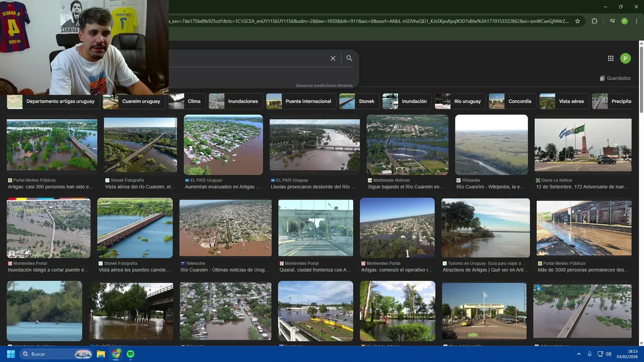This screenshot has height=362, width=644.
Task: Open the Wikipedia Río Cuareim image
Action: click(492, 145)
